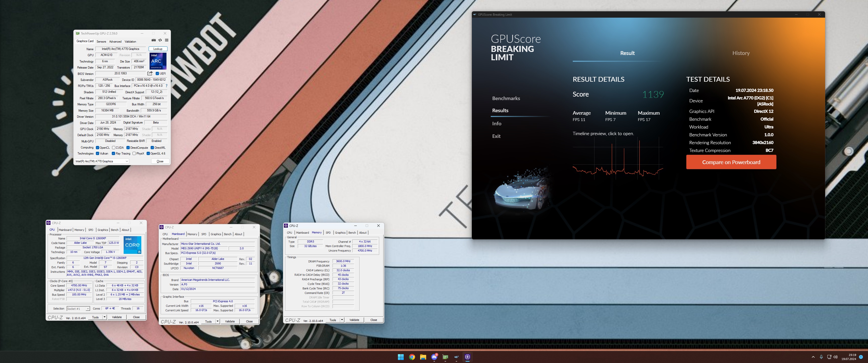Click the title icon of the Mainboard CPU-Z window
This screenshot has height=363, width=868.
162,227
